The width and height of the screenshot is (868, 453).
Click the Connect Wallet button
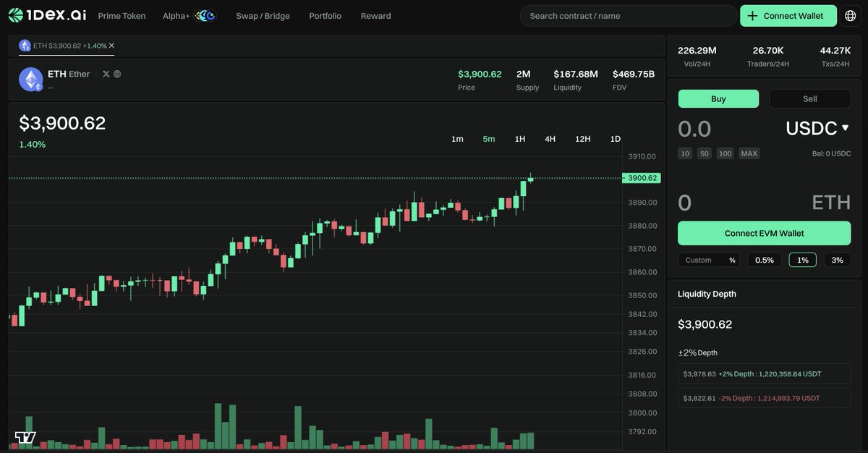click(x=788, y=16)
